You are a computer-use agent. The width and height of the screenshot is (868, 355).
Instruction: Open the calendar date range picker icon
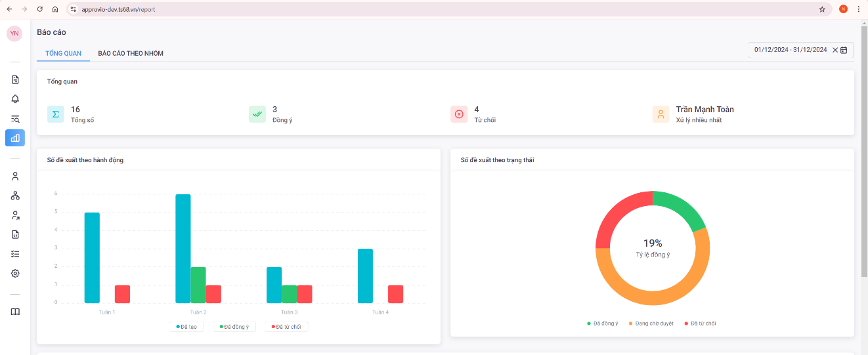(844, 50)
